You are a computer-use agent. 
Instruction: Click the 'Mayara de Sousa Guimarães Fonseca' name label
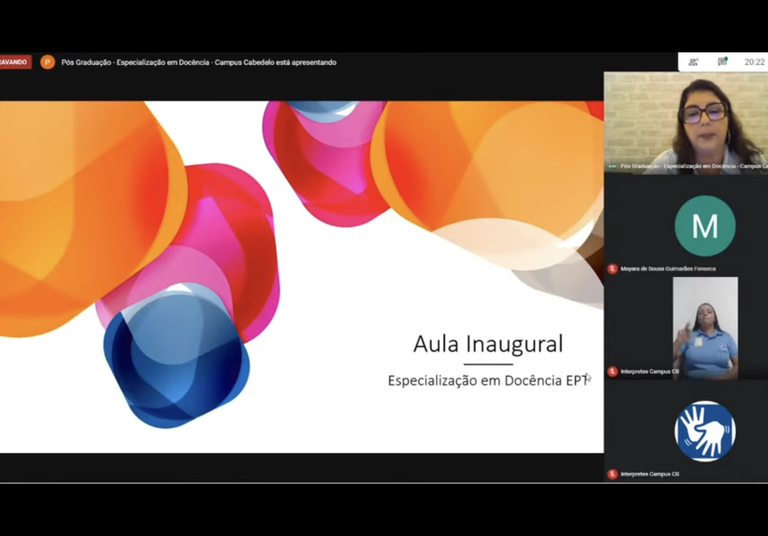(x=668, y=269)
